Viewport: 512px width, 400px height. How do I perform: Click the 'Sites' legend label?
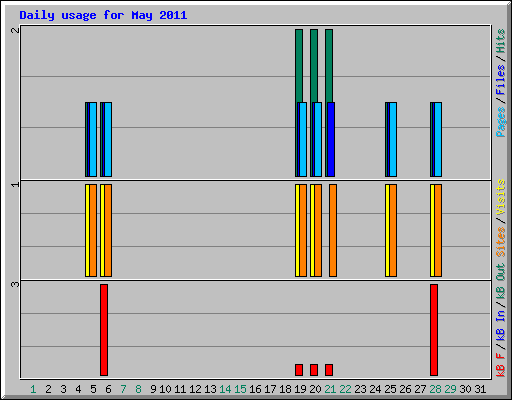501,242
